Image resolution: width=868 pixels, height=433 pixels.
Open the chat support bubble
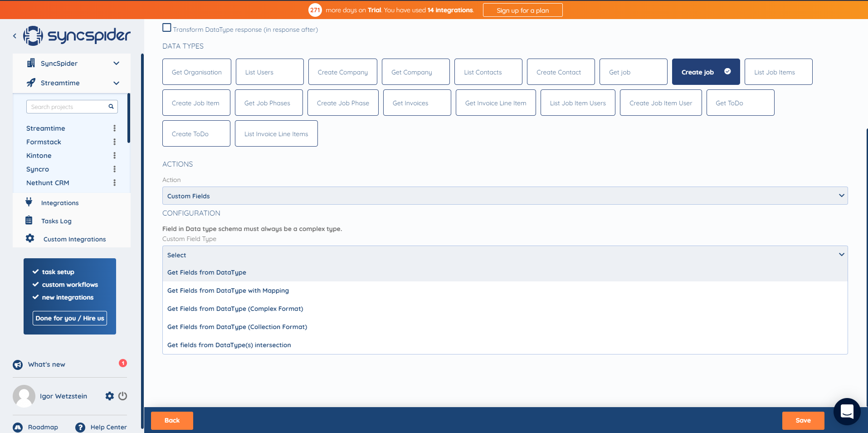pos(847,412)
